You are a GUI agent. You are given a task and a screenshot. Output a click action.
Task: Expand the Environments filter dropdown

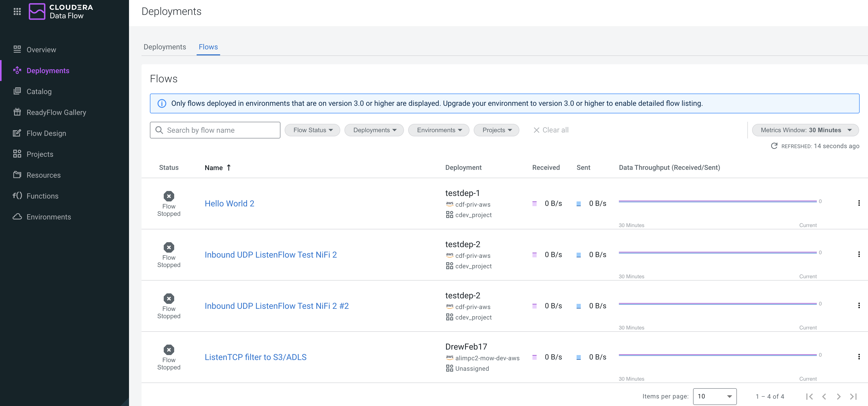click(x=439, y=130)
